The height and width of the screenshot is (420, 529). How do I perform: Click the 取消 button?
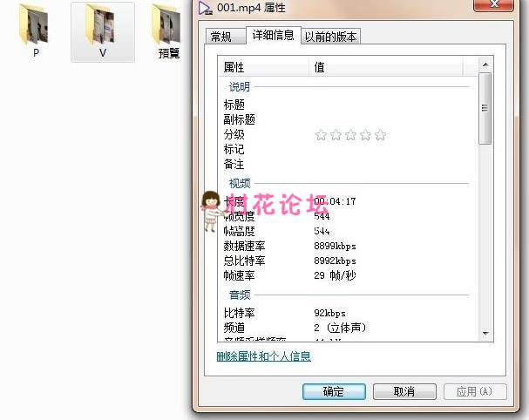click(403, 392)
